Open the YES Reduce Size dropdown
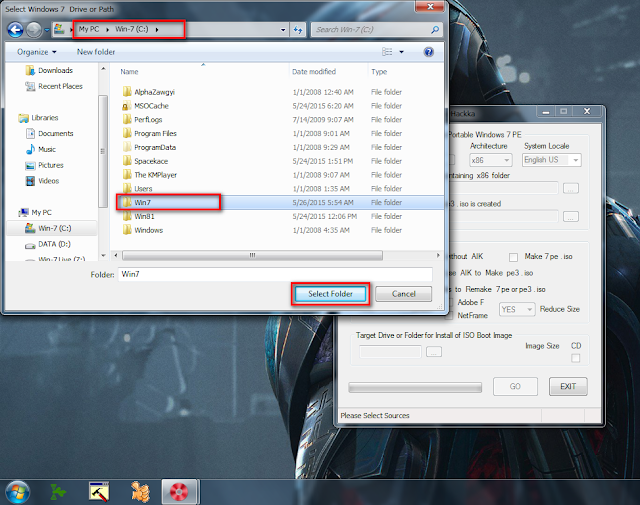Viewport: 640px width, 505px height. 517,309
